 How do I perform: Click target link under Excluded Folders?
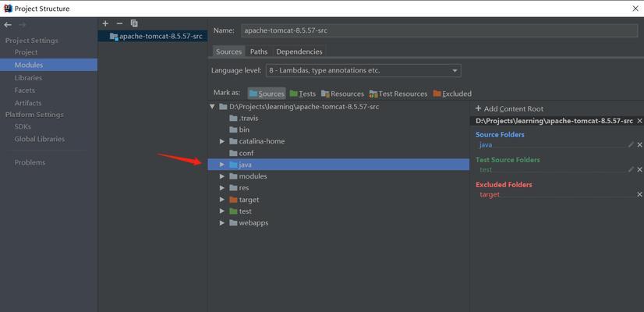[x=490, y=194]
